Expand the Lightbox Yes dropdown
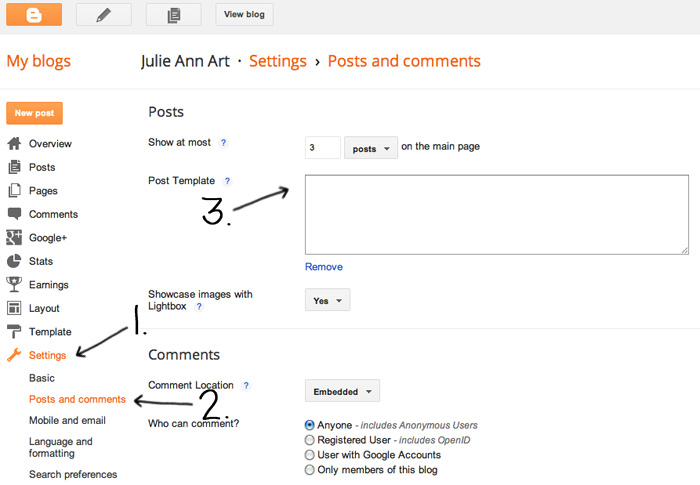This screenshot has width=700, height=485. pyautogui.click(x=327, y=300)
